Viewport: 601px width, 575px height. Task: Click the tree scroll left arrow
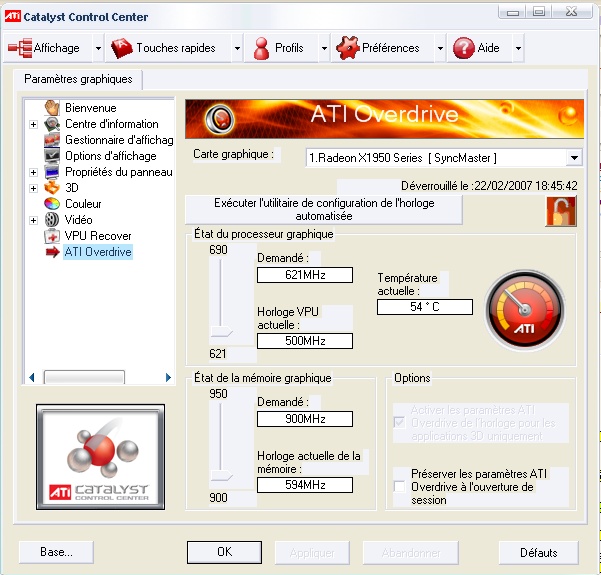[x=32, y=378]
